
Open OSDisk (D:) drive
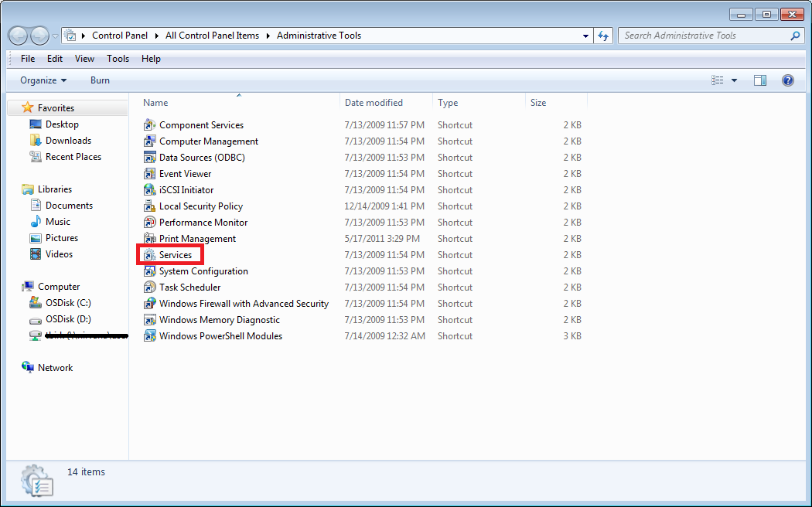(x=68, y=318)
